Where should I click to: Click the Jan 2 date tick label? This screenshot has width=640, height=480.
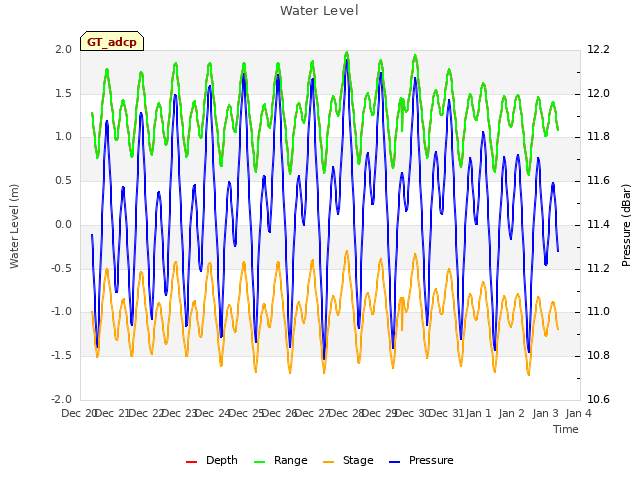click(512, 413)
